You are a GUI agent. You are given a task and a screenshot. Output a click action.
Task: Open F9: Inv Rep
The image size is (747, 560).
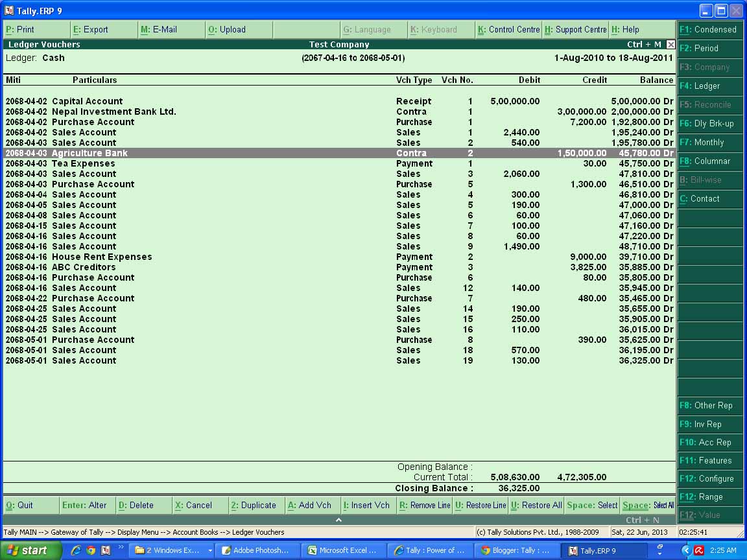click(710, 424)
